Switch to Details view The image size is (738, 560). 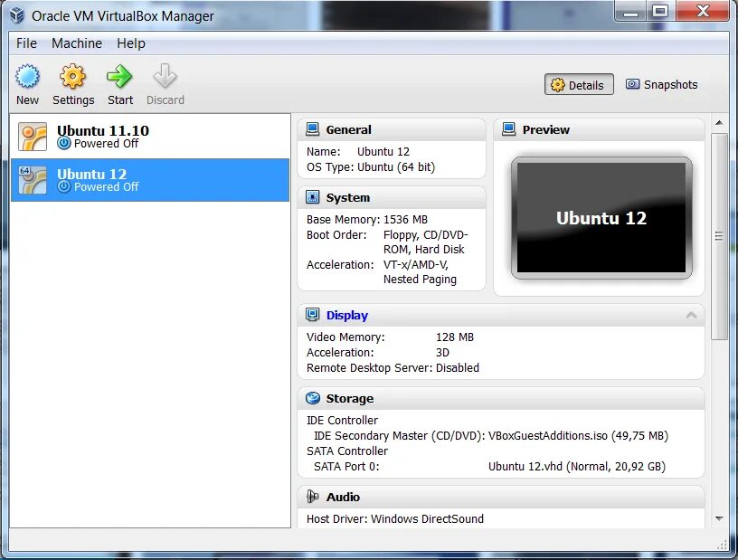(579, 85)
